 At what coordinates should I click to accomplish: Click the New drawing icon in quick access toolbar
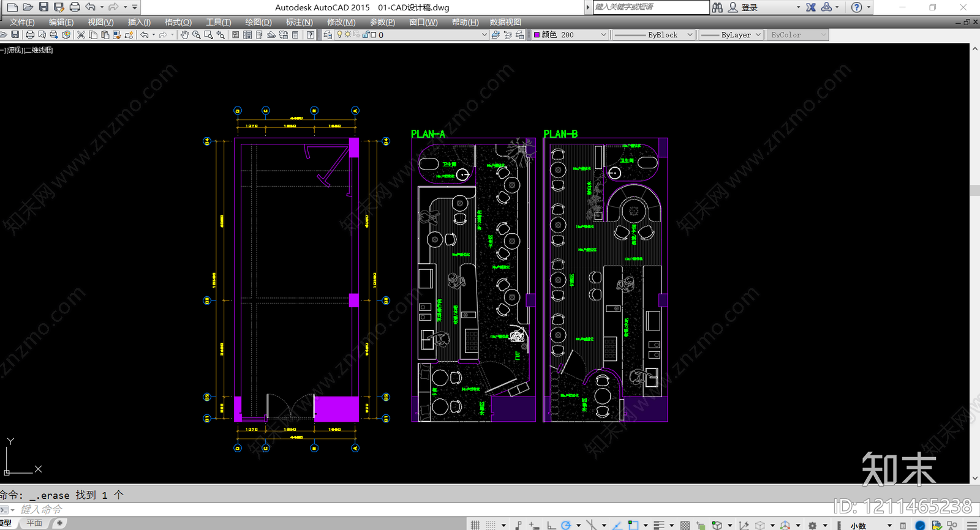(x=12, y=7)
